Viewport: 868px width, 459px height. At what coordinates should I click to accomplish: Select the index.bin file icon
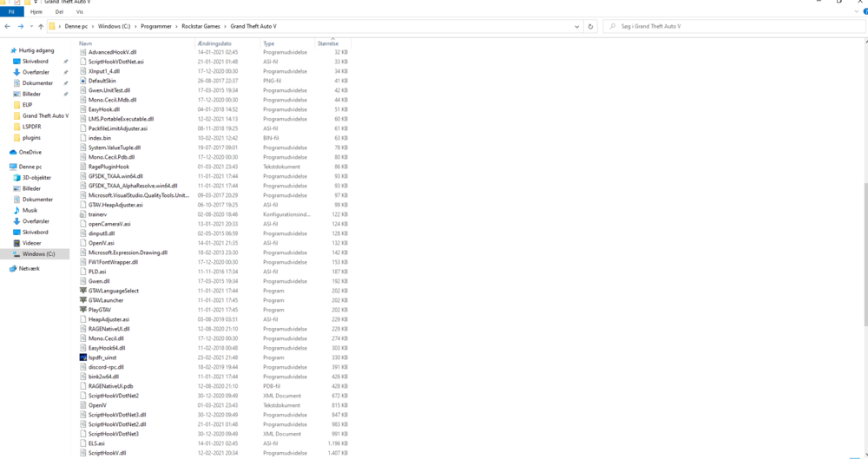click(x=83, y=138)
